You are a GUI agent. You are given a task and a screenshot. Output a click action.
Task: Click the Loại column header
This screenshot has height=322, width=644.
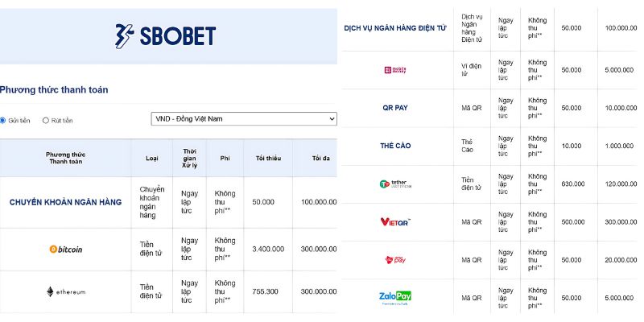(152, 158)
